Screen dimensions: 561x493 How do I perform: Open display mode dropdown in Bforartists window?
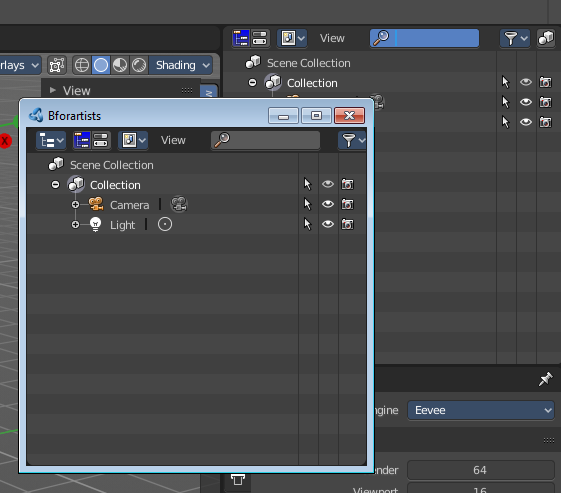[133, 140]
